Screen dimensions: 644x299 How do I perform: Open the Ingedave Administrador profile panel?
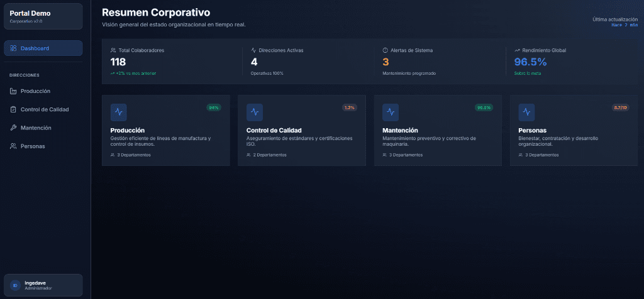[x=43, y=285]
